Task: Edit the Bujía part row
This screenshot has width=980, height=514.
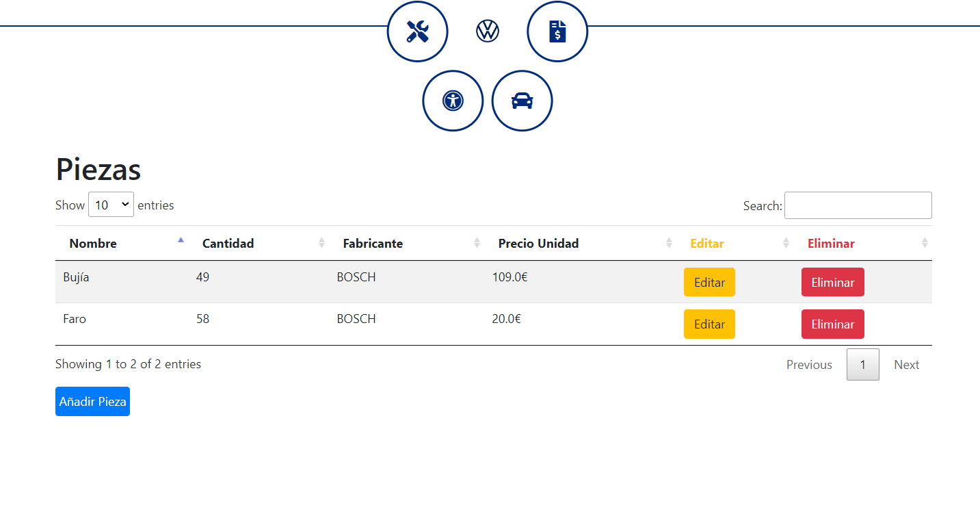Action: [709, 282]
